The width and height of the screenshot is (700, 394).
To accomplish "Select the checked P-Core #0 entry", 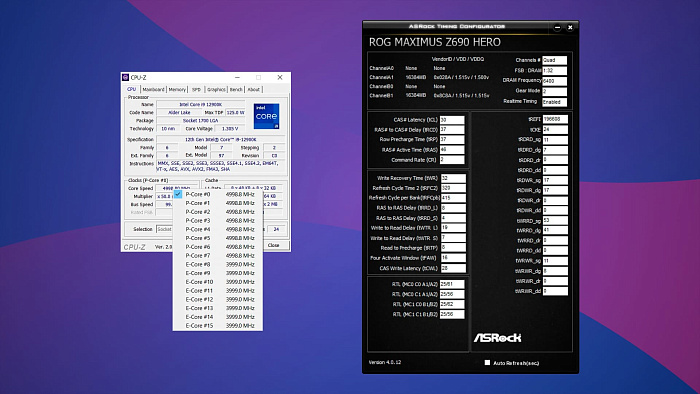I will [218, 195].
